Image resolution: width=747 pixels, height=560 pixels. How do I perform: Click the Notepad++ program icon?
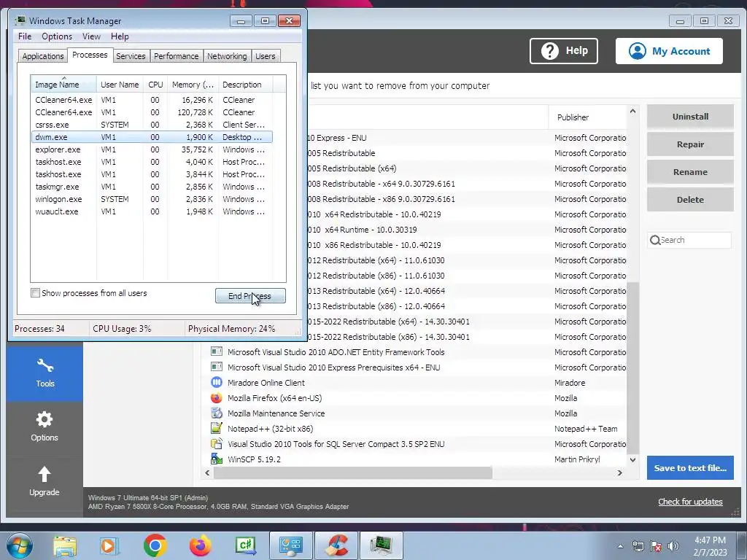tap(216, 428)
